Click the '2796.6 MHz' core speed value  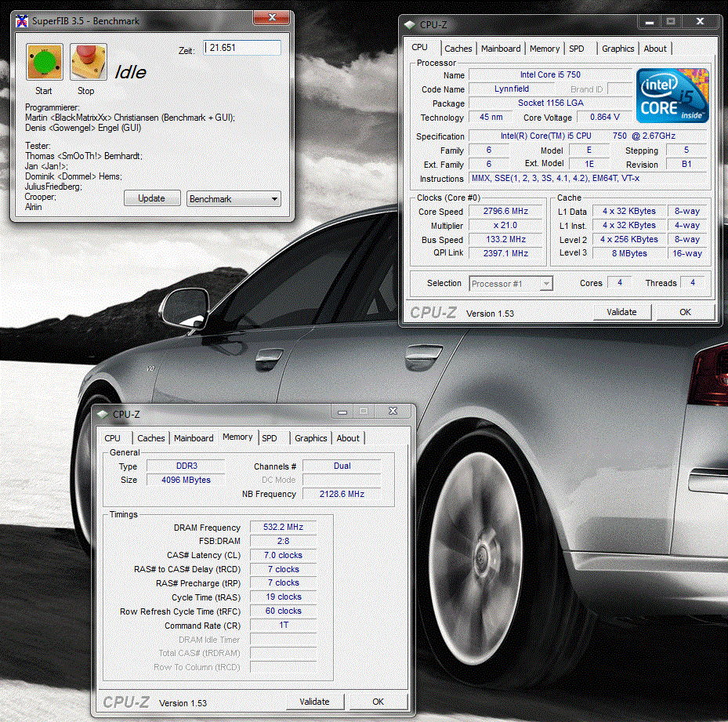point(505,211)
